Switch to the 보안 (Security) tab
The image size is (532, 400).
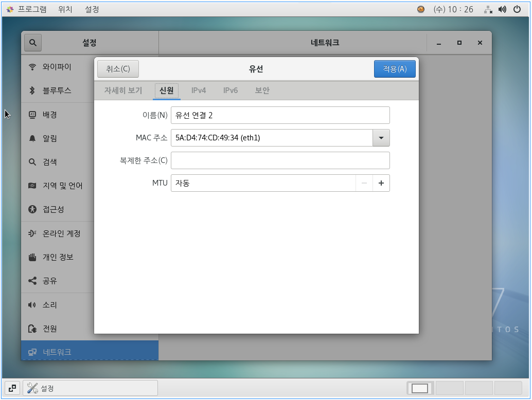(262, 90)
